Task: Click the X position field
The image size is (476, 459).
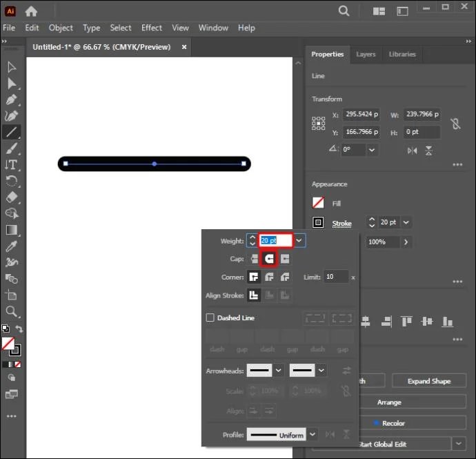Action: [361, 114]
